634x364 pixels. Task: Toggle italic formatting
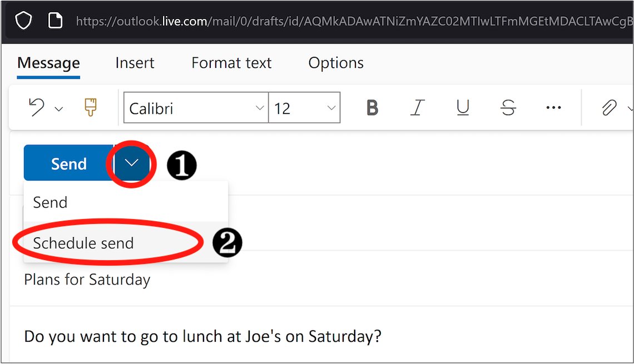pos(417,108)
